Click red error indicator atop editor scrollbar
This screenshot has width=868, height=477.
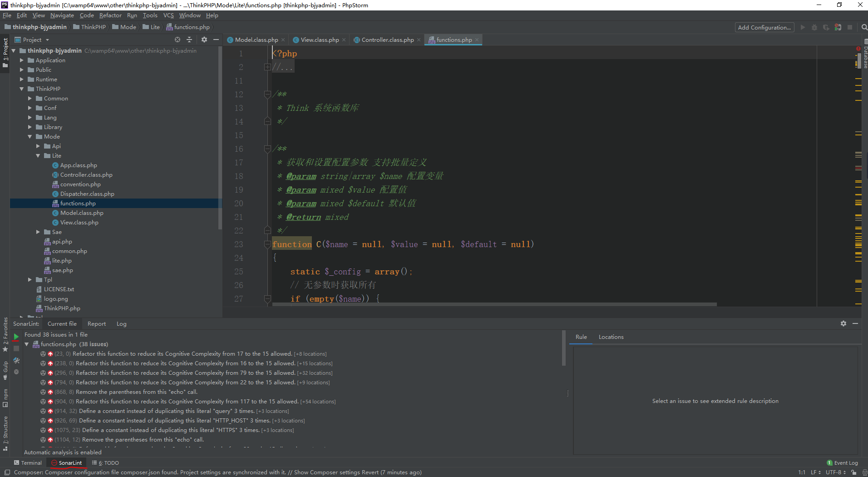[x=858, y=49]
